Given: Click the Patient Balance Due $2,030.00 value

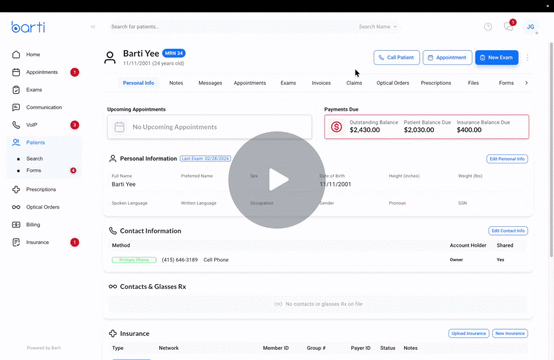Looking at the screenshot, I should 419,130.
